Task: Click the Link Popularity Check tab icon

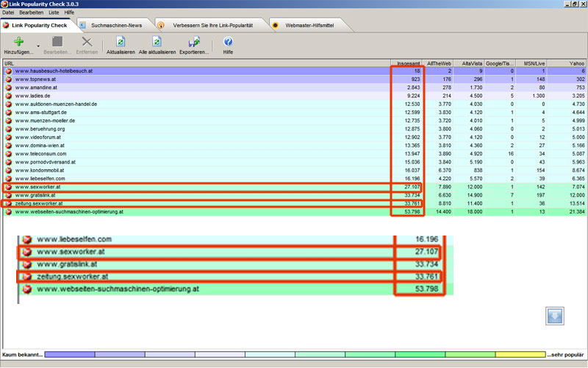Action: [6, 25]
